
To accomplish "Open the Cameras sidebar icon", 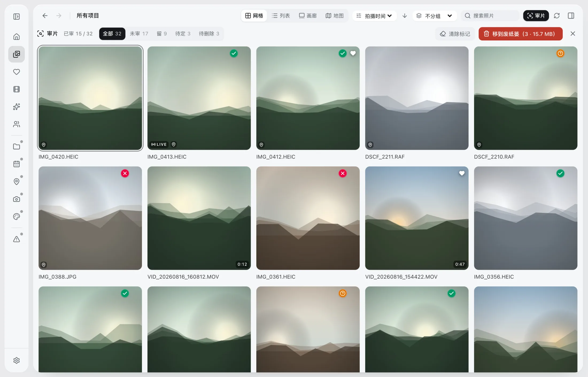I will click(x=17, y=199).
